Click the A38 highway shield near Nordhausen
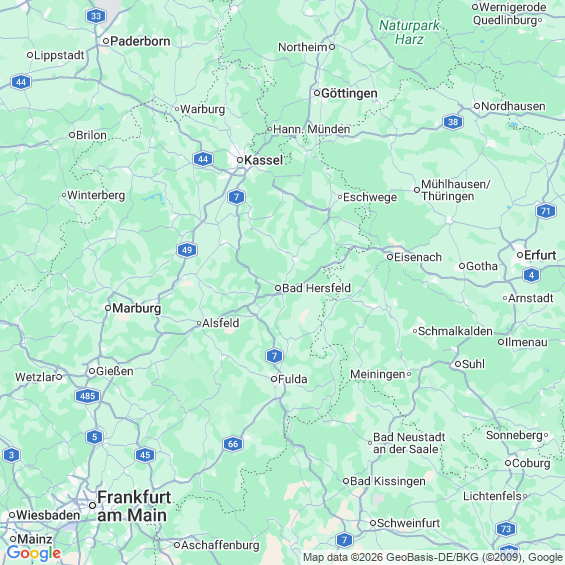Viewport: 565px width, 565px height. [453, 122]
